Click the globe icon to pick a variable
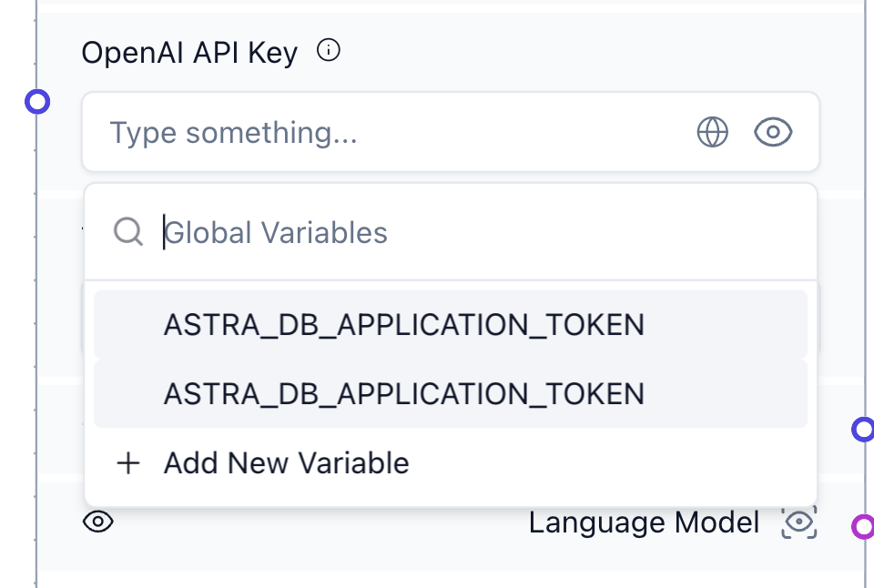Viewport: 874px width, 588px height. pyautogui.click(x=712, y=132)
